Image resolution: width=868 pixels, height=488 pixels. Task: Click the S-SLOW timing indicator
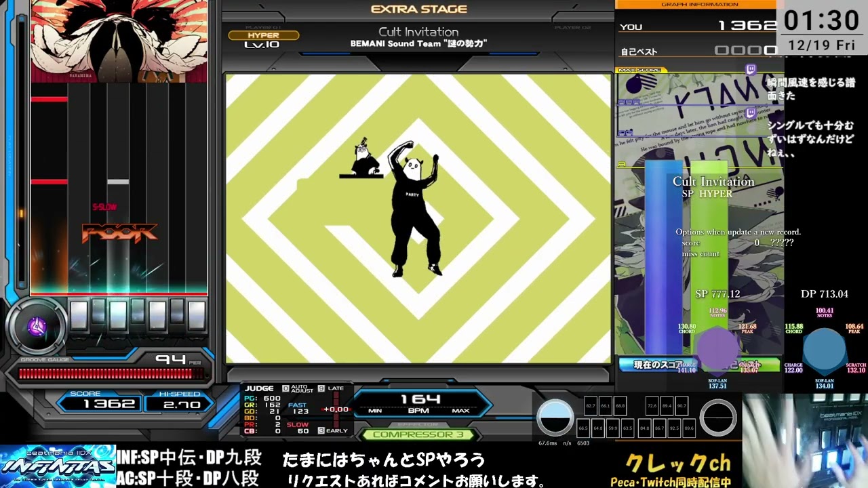(105, 207)
